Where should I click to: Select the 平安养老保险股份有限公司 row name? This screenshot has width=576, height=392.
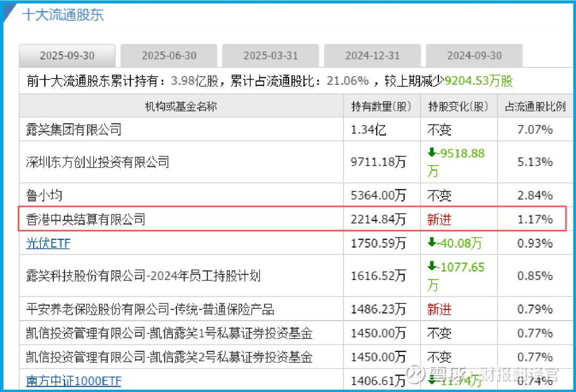point(150,309)
